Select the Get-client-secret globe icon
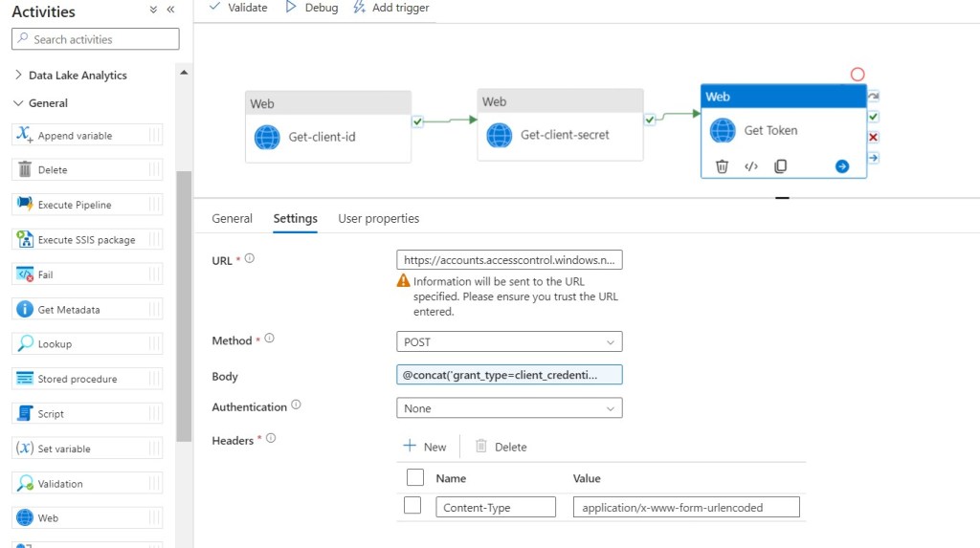 (x=500, y=135)
